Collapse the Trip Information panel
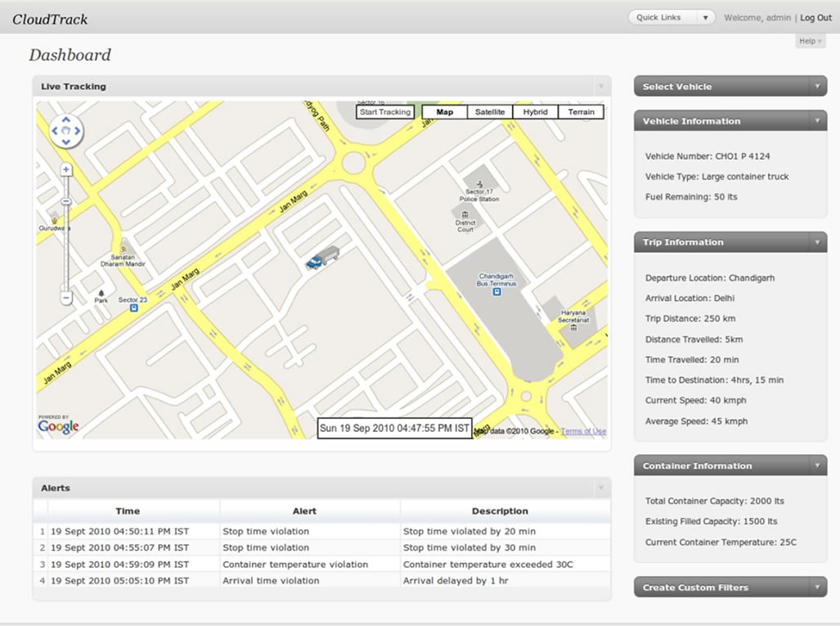 click(817, 242)
